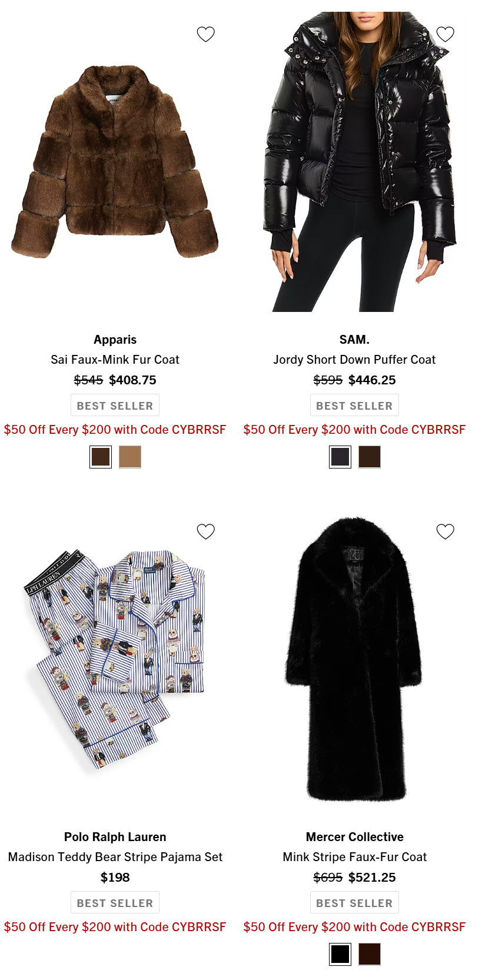
Task: Choose tan color swatch for Apparis coat
Action: tap(130, 457)
